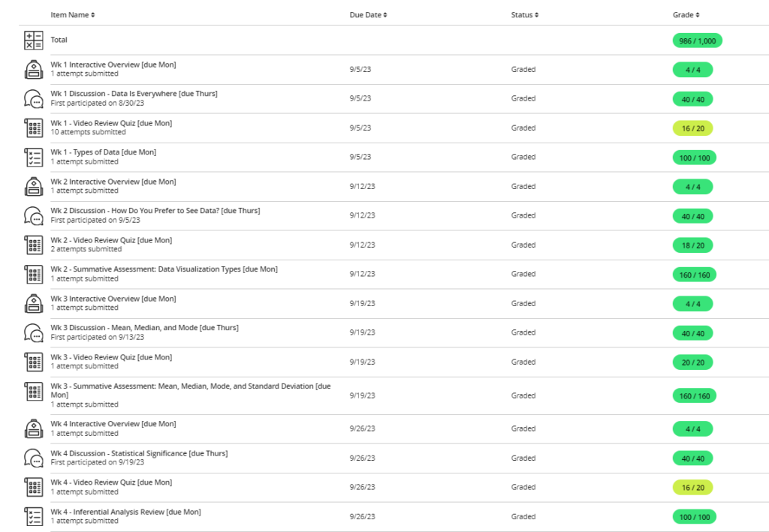Click the Wk 1 Video Review Quiz icon
The width and height of the screenshot is (769, 532).
34,128
